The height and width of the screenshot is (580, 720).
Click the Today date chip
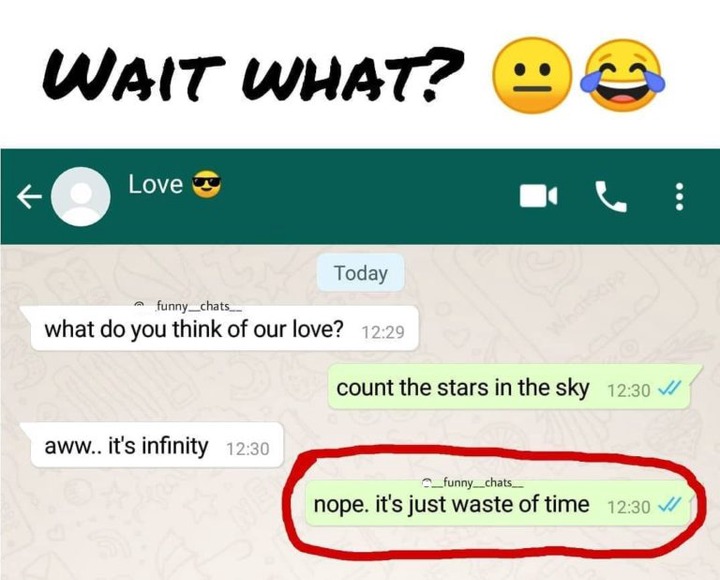click(x=361, y=273)
